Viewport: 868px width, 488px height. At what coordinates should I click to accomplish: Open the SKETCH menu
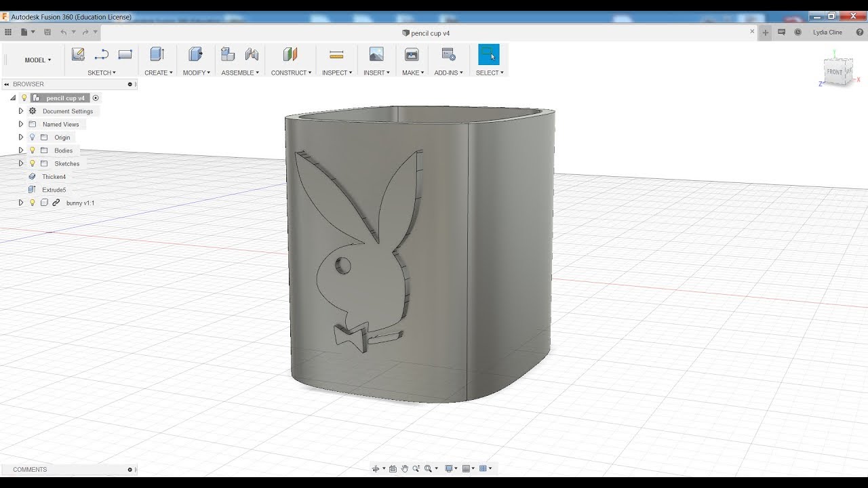[102, 73]
